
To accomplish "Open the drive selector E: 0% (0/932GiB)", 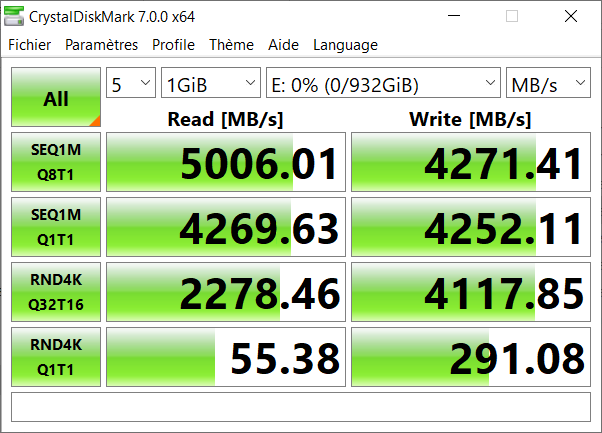I will pyautogui.click(x=383, y=83).
